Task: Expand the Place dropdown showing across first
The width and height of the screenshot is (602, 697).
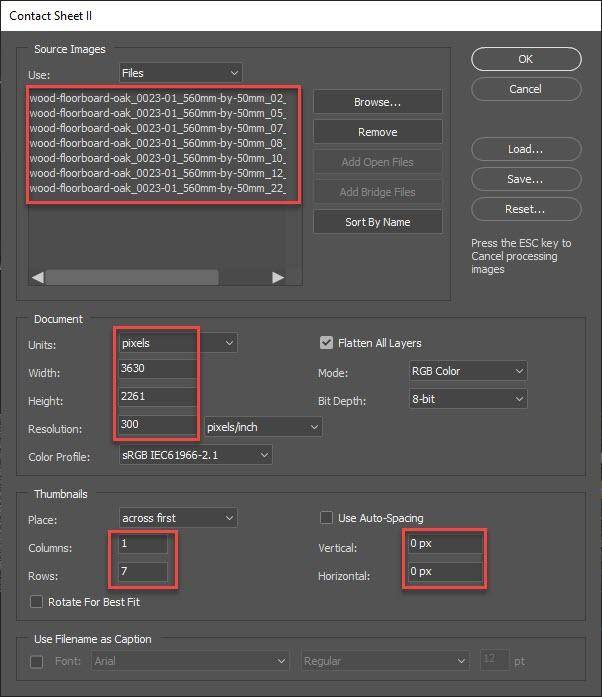Action: [x=177, y=518]
